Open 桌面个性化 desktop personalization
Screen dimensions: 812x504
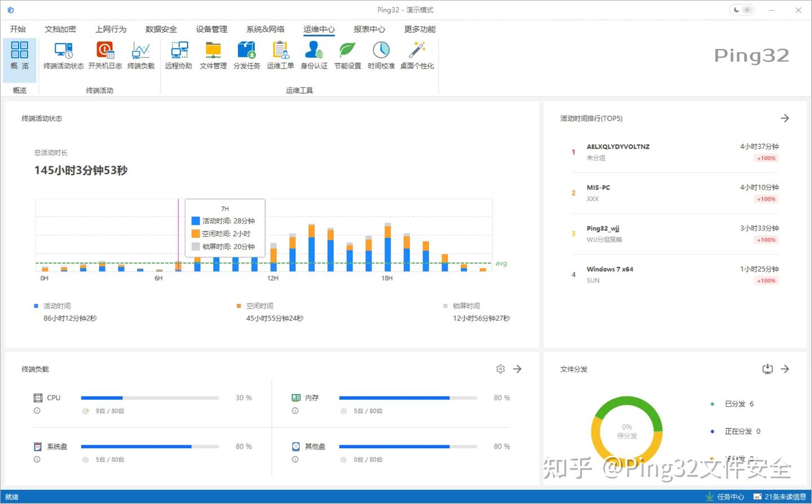[x=417, y=55]
